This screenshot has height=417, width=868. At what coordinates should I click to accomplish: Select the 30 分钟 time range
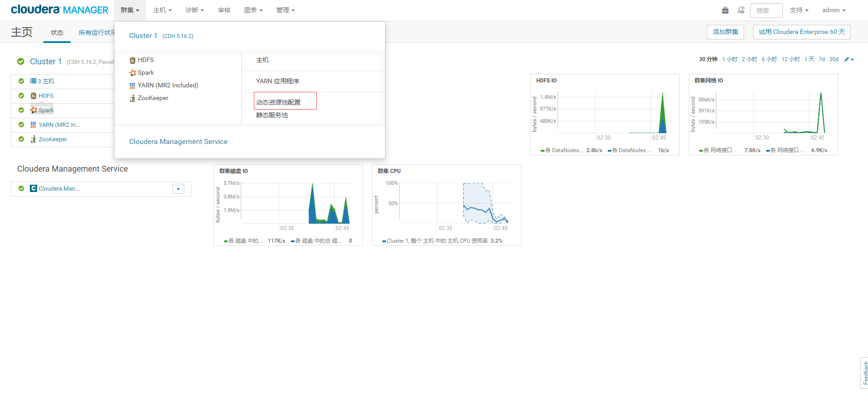(x=708, y=59)
